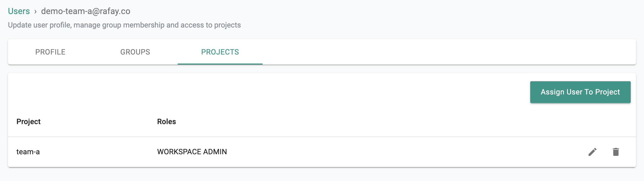The image size is (644, 181).
Task: Select the PROJECTS tab
Action: point(220,52)
